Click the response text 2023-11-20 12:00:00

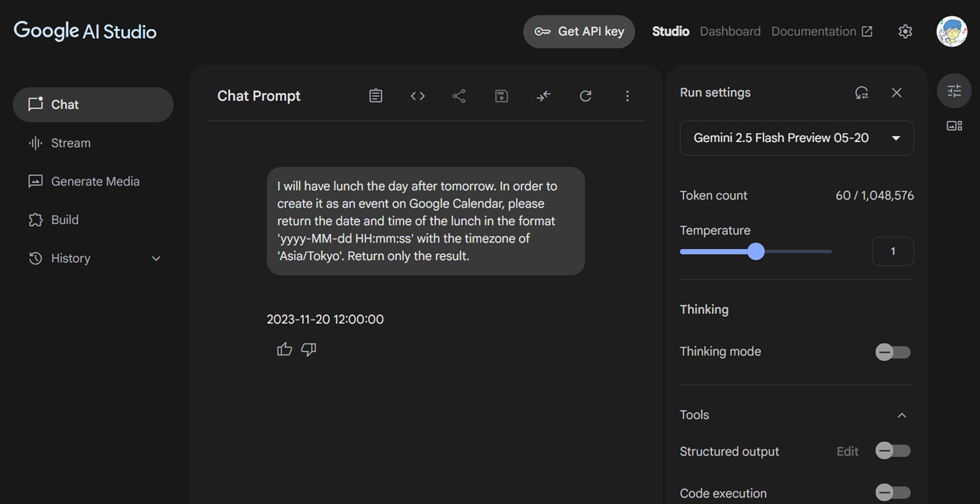point(325,319)
